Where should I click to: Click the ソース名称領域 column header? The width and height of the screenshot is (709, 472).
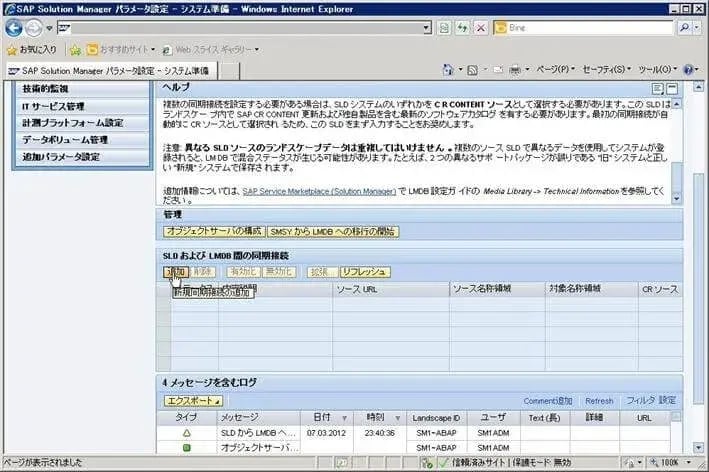coord(497,289)
